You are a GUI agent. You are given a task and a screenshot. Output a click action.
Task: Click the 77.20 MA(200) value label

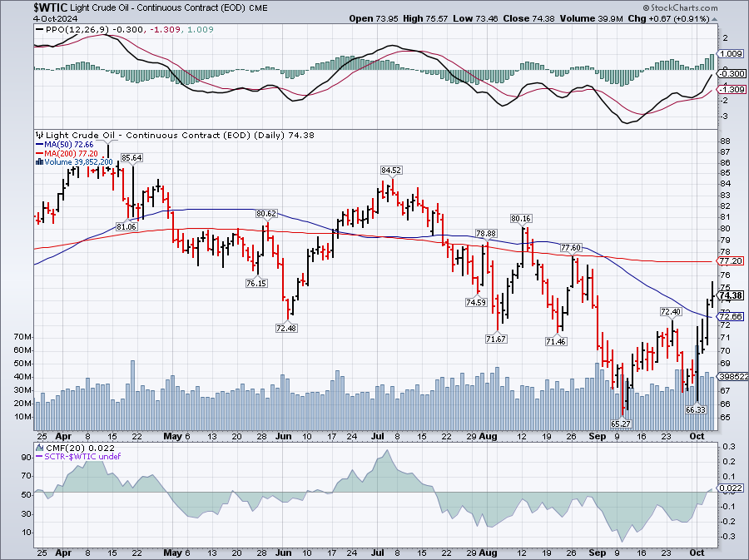click(x=730, y=261)
